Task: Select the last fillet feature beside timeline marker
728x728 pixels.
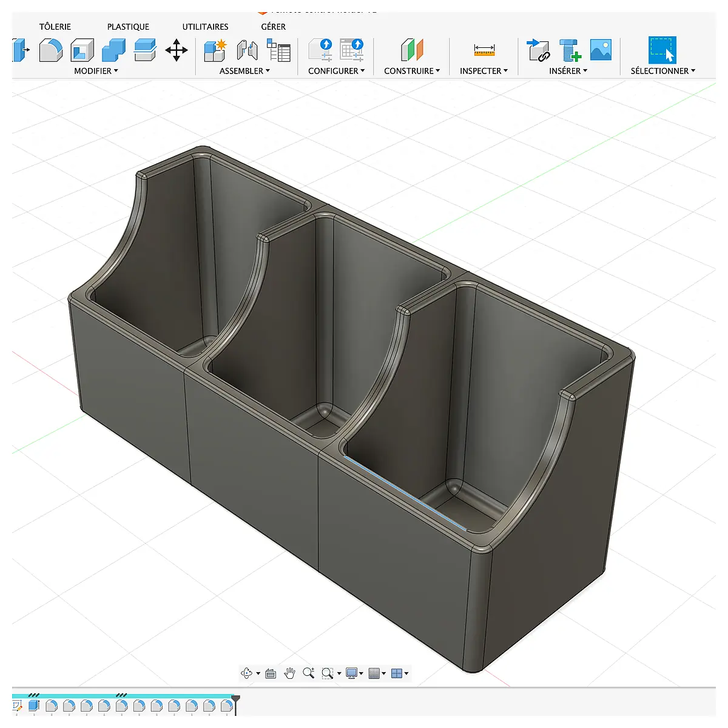Action: coord(227,706)
